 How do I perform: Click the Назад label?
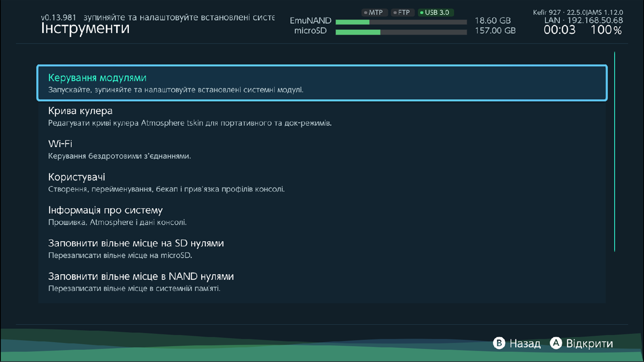click(525, 344)
